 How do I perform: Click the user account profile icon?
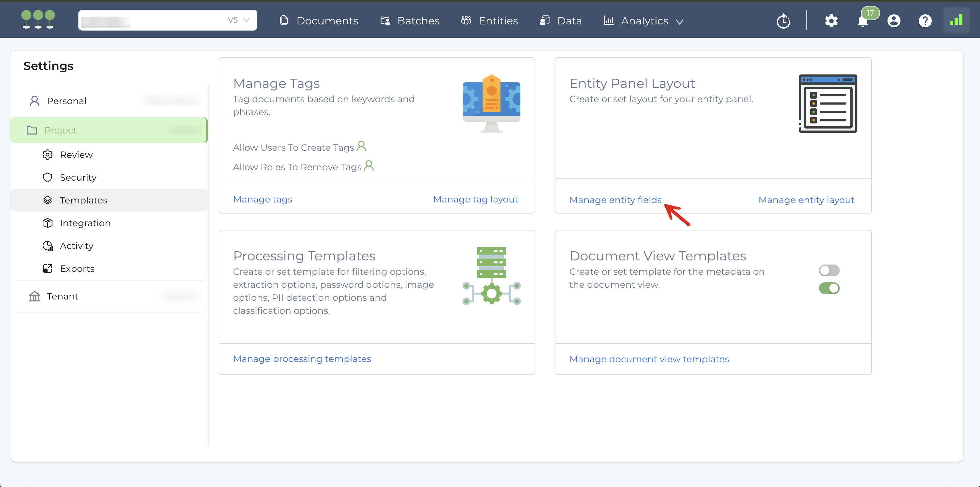click(894, 21)
